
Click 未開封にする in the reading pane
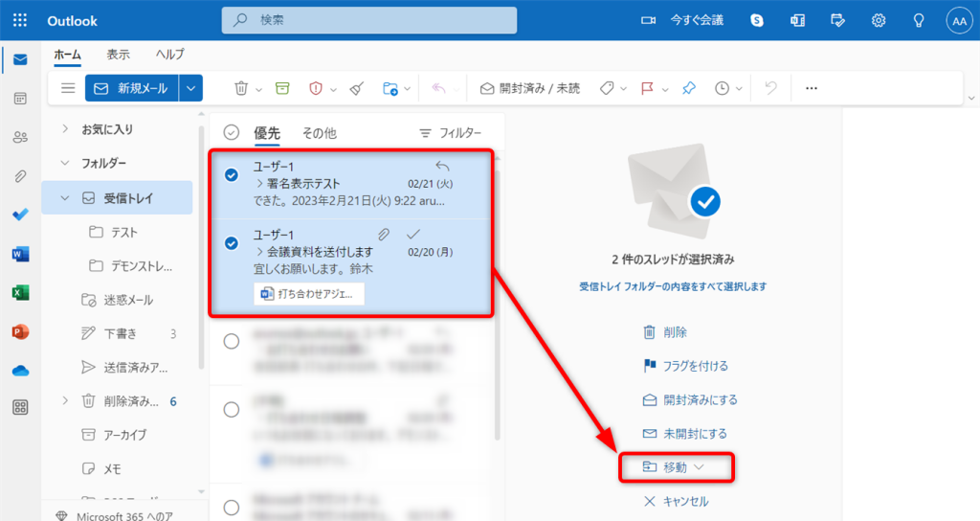pos(685,434)
